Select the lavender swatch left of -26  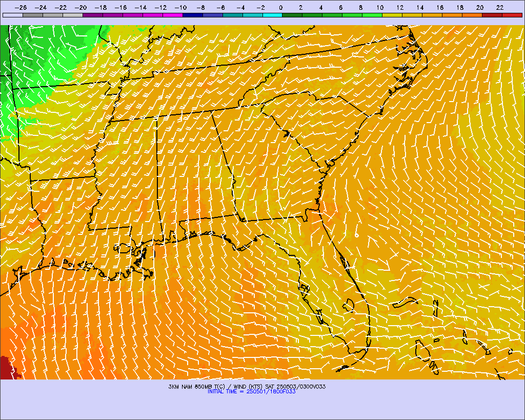(x=13, y=15)
